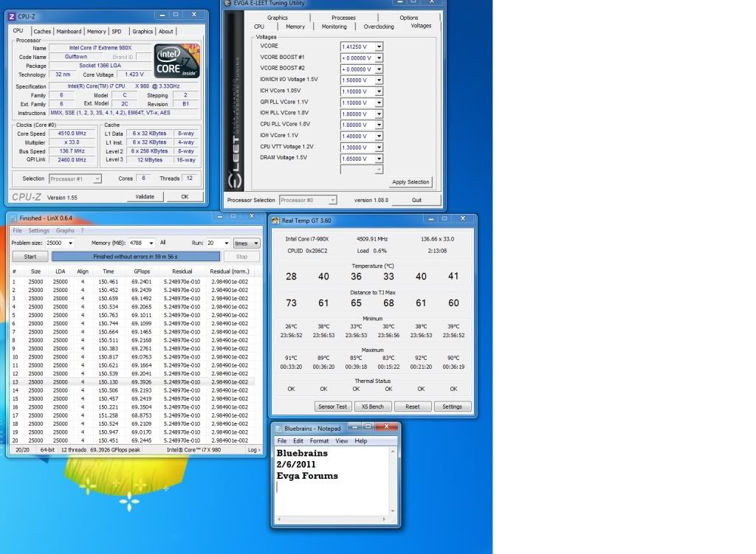Click the LinX title bar icon
Image resolution: width=756 pixels, height=554 pixels.
[14, 218]
